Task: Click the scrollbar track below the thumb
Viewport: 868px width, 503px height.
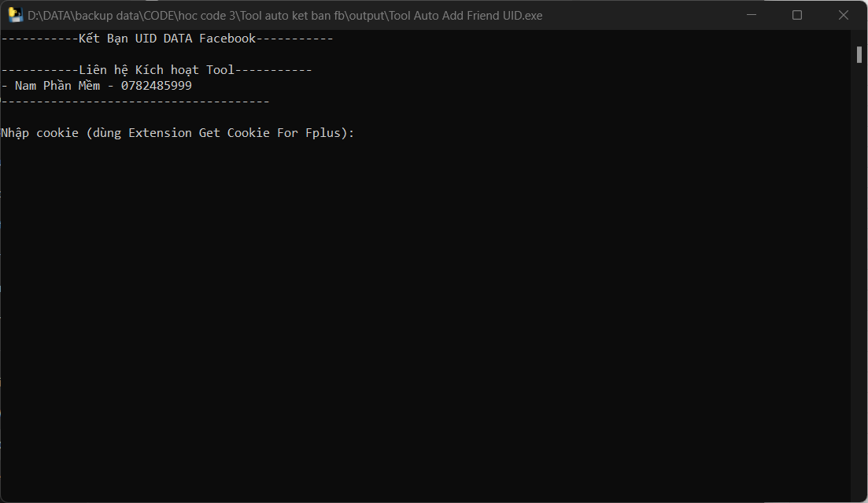Action: (x=859, y=277)
